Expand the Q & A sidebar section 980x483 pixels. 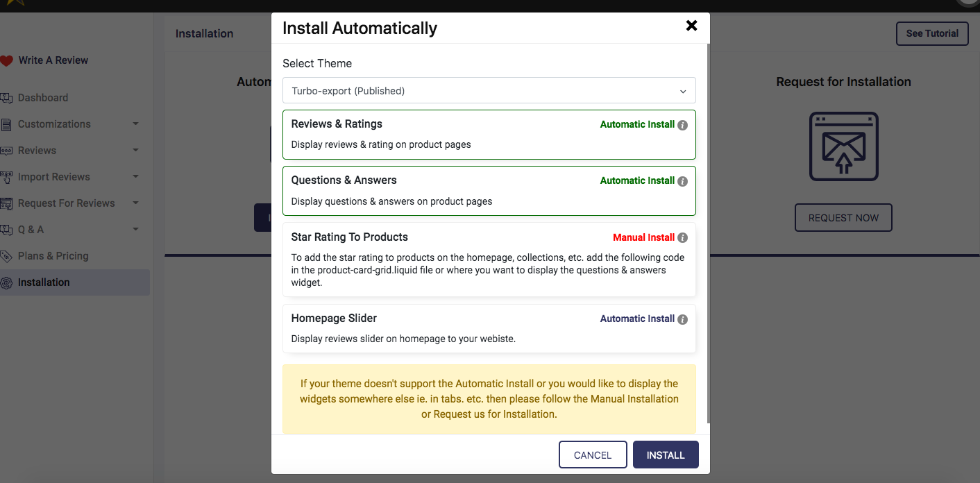[135, 230]
